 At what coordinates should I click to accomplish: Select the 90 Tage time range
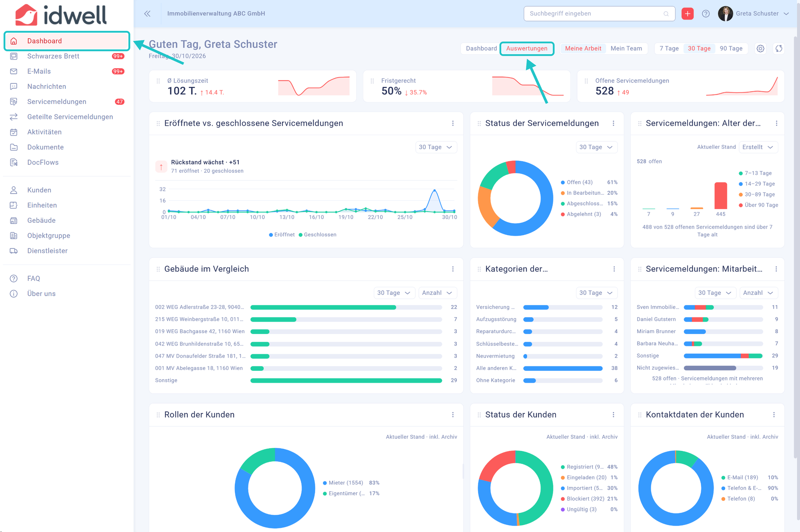[x=731, y=48]
